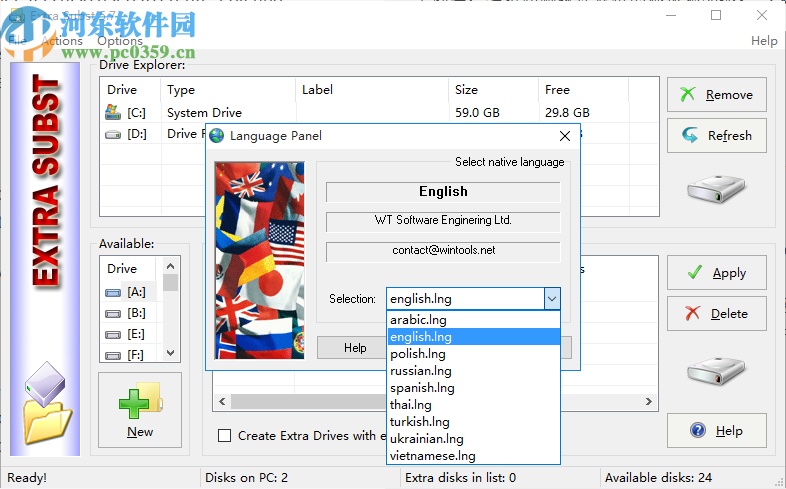Click the Refresh button
This screenshot has width=786, height=489.
pyautogui.click(x=717, y=135)
